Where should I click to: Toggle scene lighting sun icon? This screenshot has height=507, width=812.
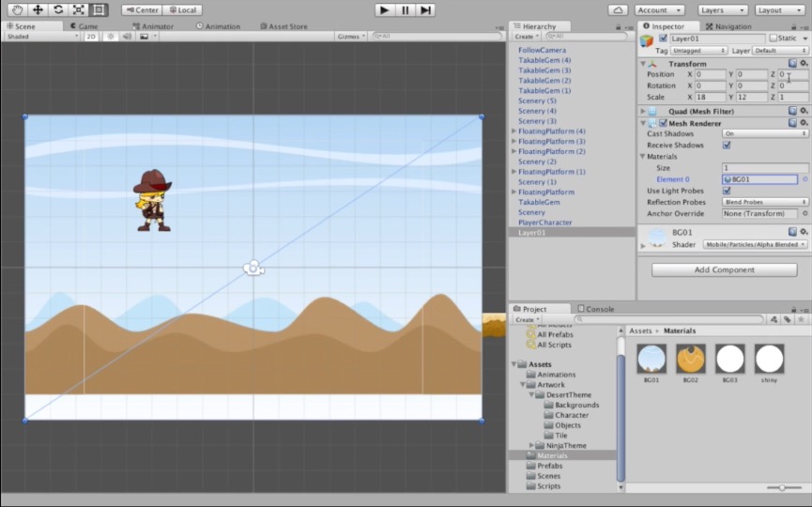click(109, 37)
